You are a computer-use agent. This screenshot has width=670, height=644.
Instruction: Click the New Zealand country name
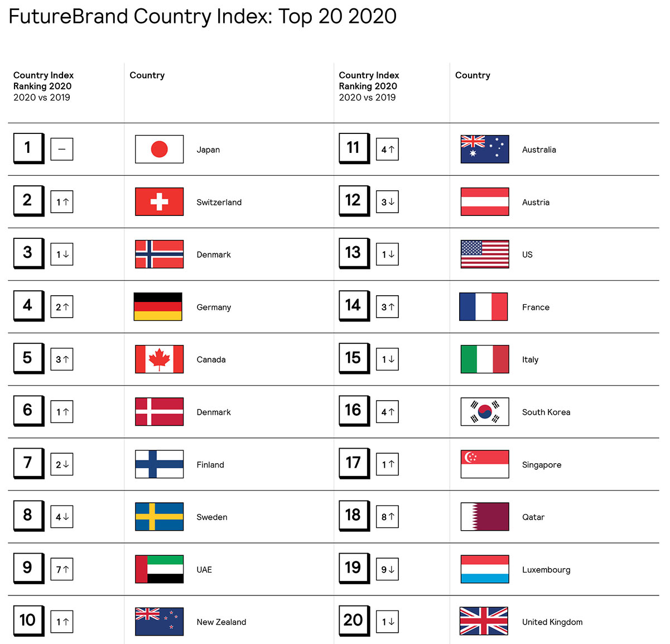coord(221,622)
